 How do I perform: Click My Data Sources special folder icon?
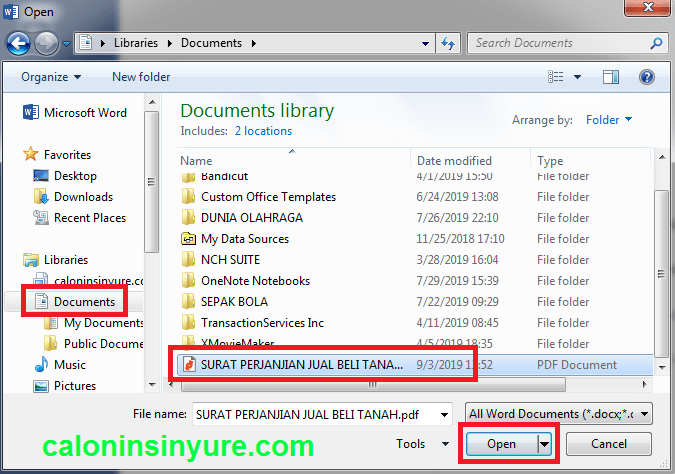point(188,239)
